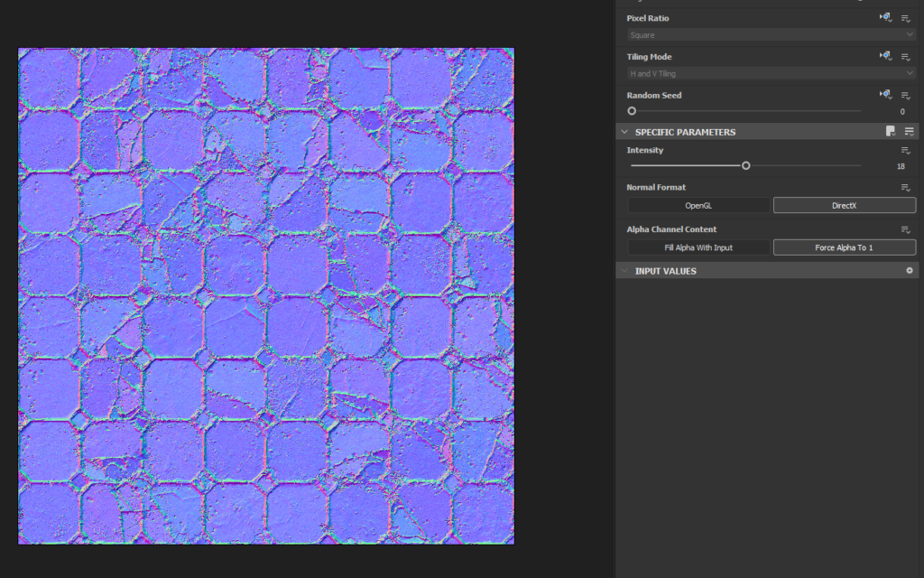Image resolution: width=924 pixels, height=578 pixels.
Task: Click the inheritance method icon for Tiling Mode
Action: coord(885,57)
